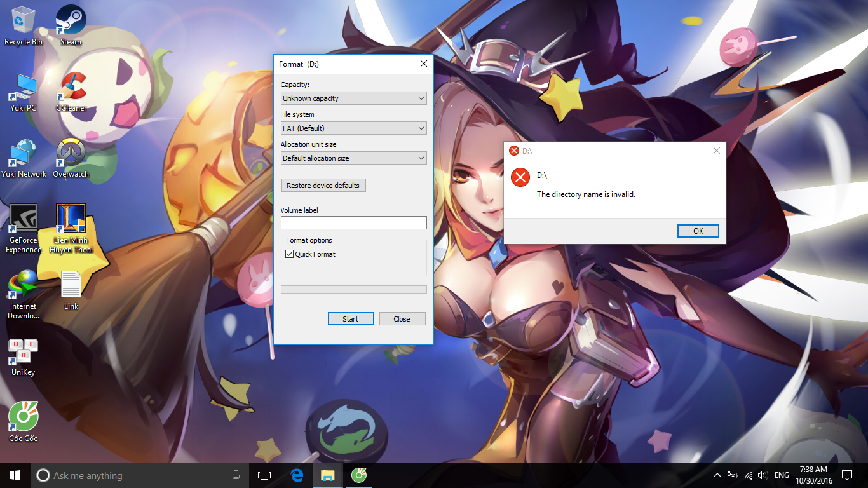Click the Overwatch desktop shortcut
This screenshot has width=868, height=488.
coord(71,158)
